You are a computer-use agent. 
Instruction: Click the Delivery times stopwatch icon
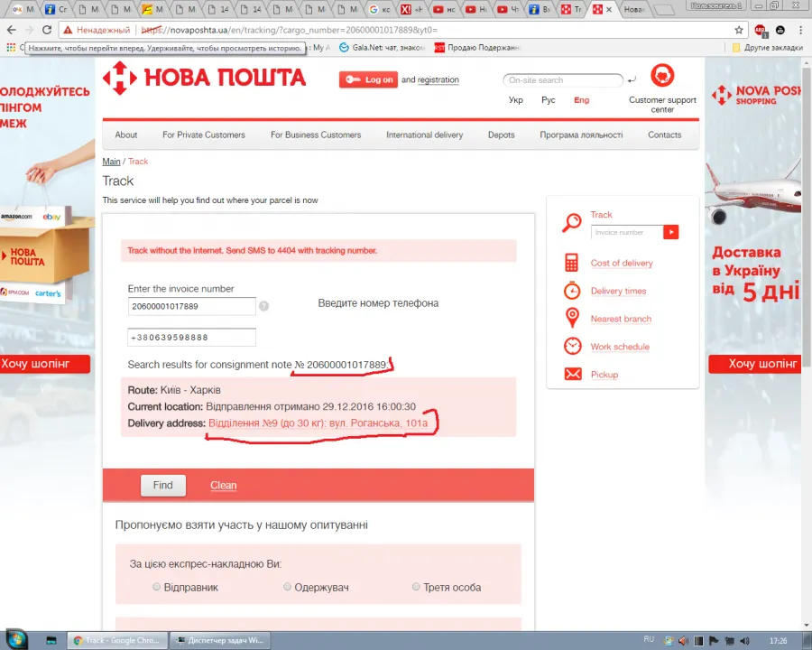tap(572, 291)
